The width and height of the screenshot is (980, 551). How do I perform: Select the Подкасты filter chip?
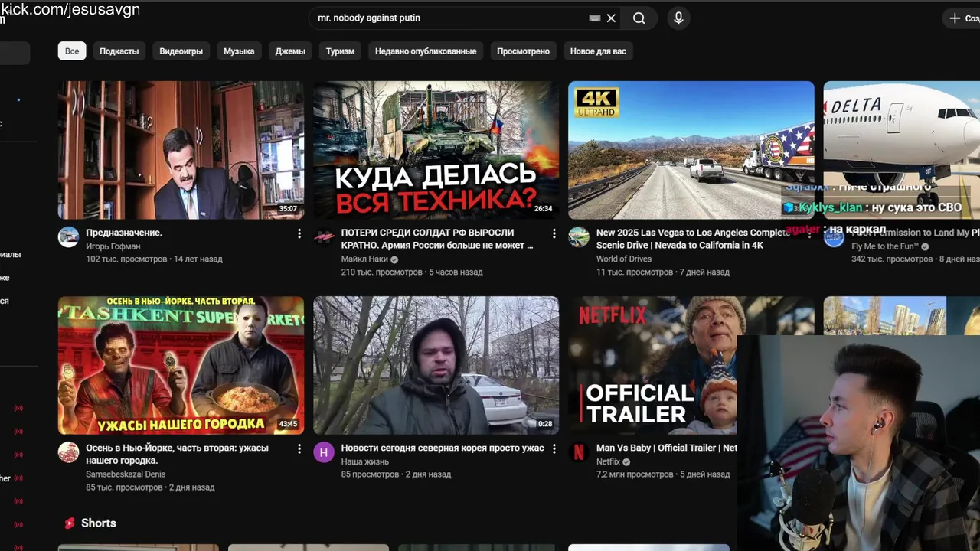[119, 51]
